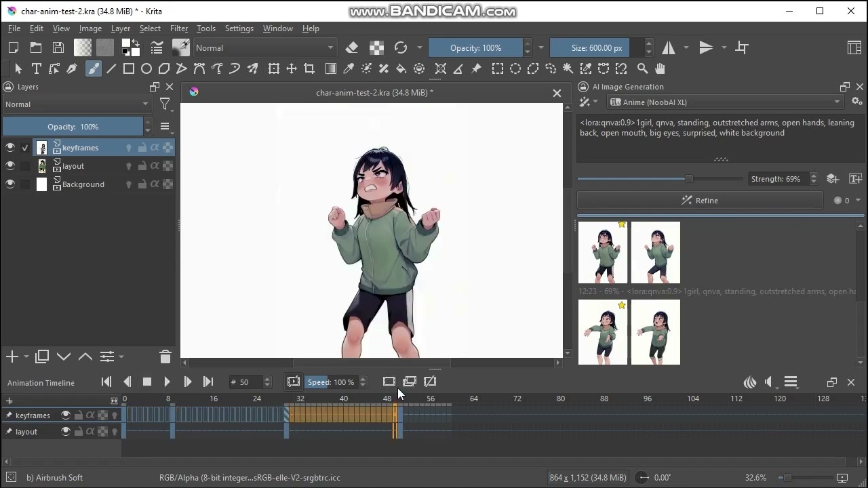Image resolution: width=868 pixels, height=488 pixels.
Task: Create a new document icon
Action: [x=14, y=47]
